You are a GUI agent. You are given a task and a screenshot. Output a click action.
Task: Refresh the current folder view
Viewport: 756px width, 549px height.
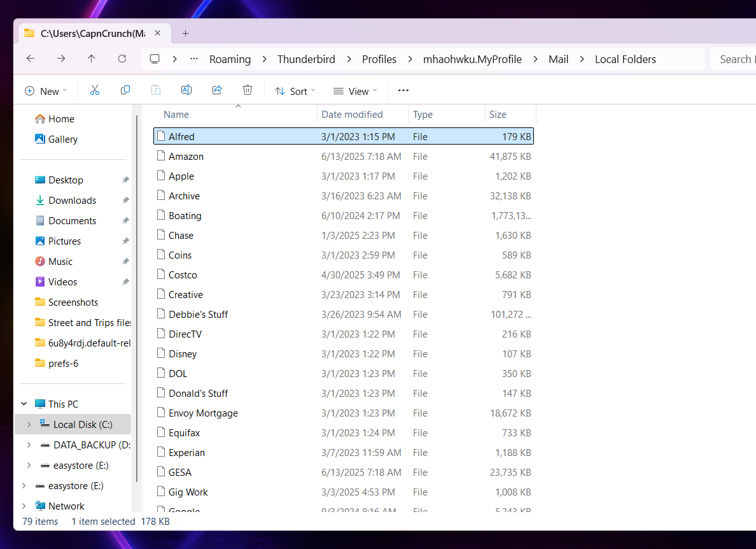[x=122, y=59]
